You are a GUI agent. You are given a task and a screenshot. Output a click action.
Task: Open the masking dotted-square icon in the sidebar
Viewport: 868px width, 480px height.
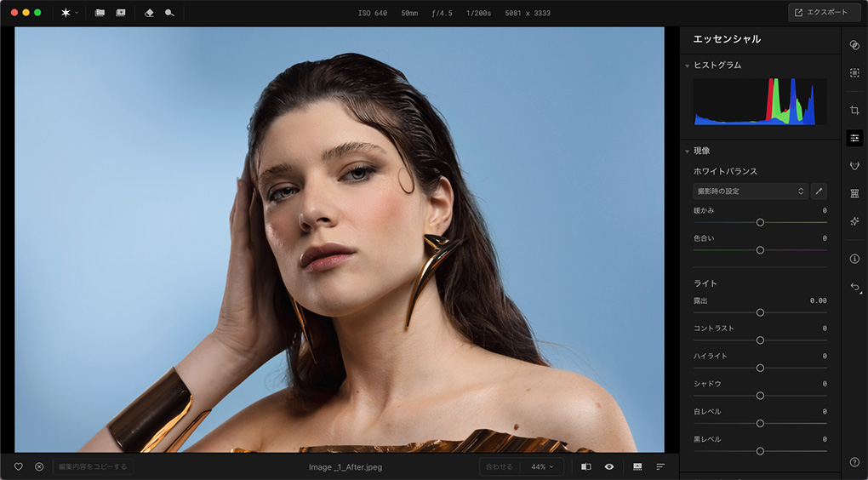pos(854,72)
